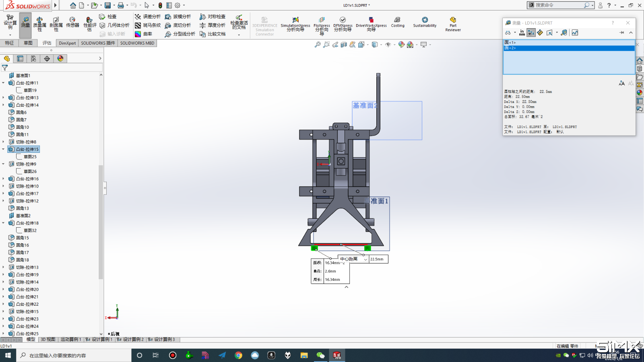Toggle 曲率 curvature display
Viewport: 644px width, 362px height.
[143, 34]
